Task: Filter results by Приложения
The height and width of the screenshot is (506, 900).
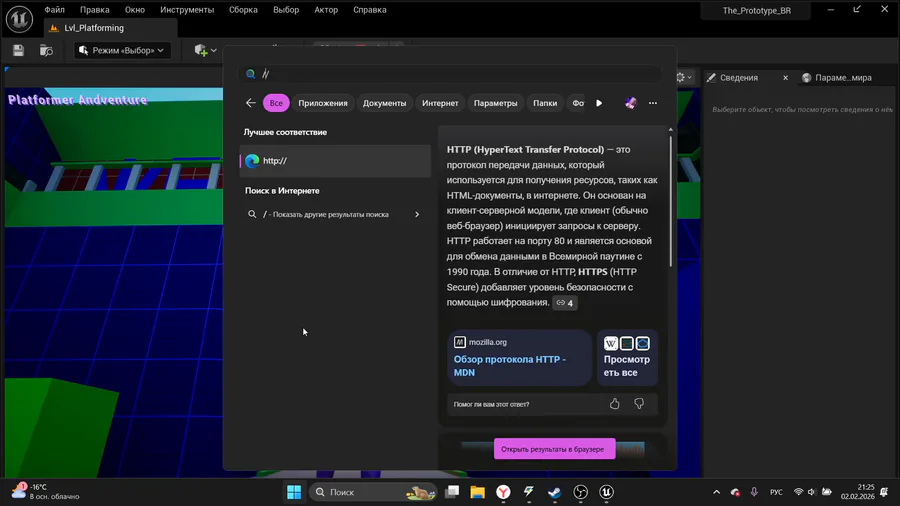Action: coord(323,103)
